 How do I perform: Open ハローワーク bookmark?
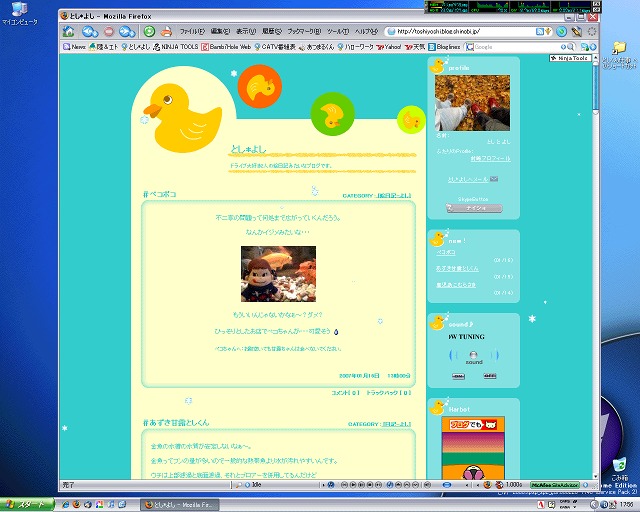(x=355, y=47)
